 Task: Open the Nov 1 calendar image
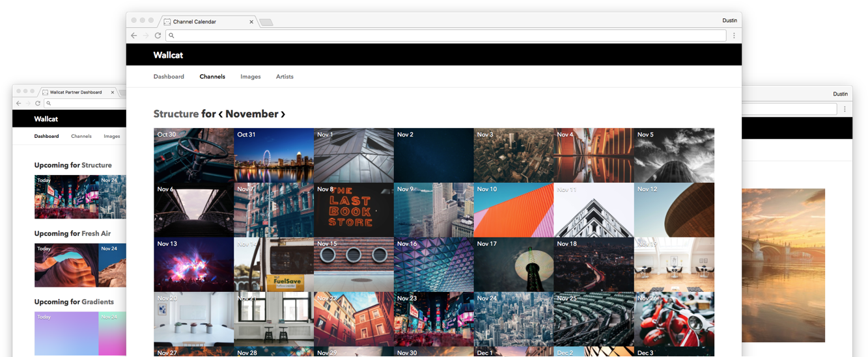354,155
